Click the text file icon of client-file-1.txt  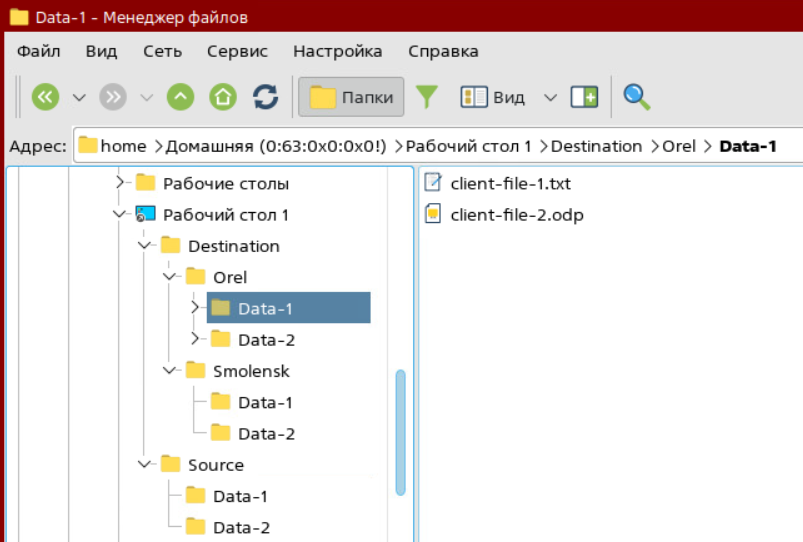[x=433, y=182]
